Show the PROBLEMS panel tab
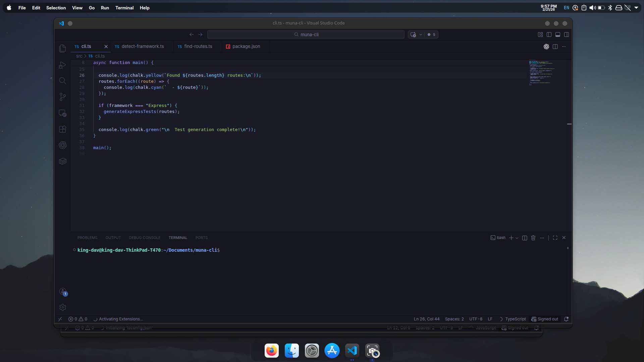 [x=87, y=238]
